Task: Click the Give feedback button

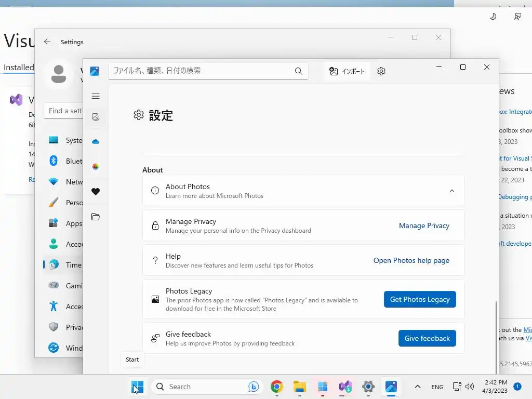Action: point(427,338)
